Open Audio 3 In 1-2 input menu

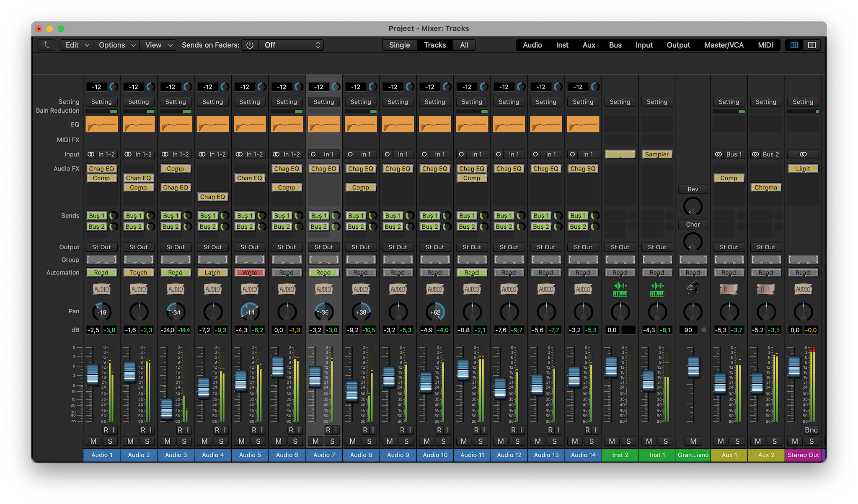click(x=181, y=154)
